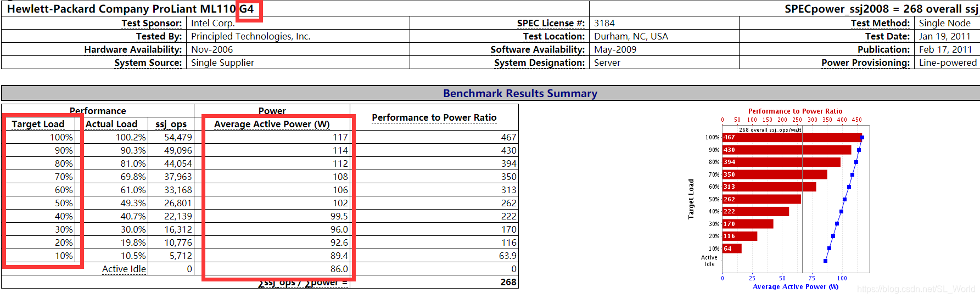This screenshot has height=299, width=980.
Task: Open the Tested By label link
Action: point(159,36)
